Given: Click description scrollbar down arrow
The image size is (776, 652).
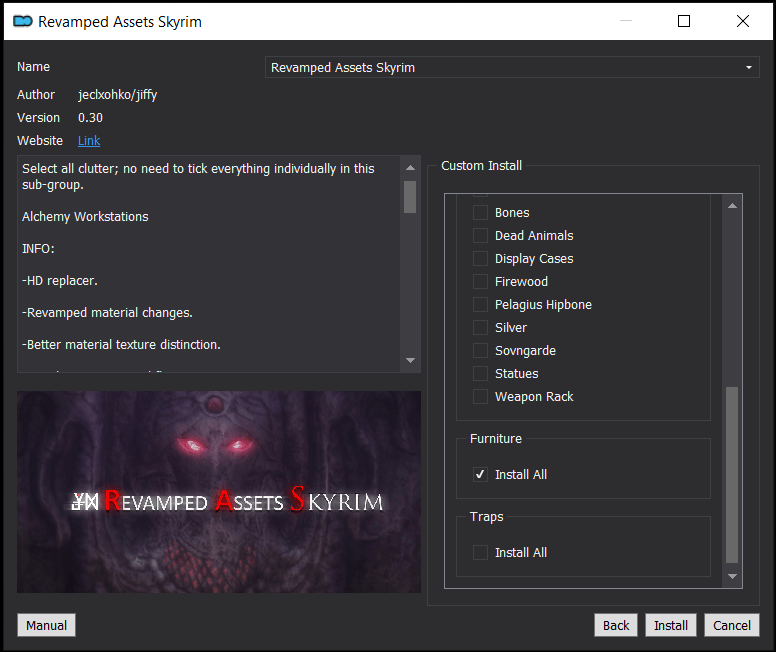Looking at the screenshot, I should point(410,360).
